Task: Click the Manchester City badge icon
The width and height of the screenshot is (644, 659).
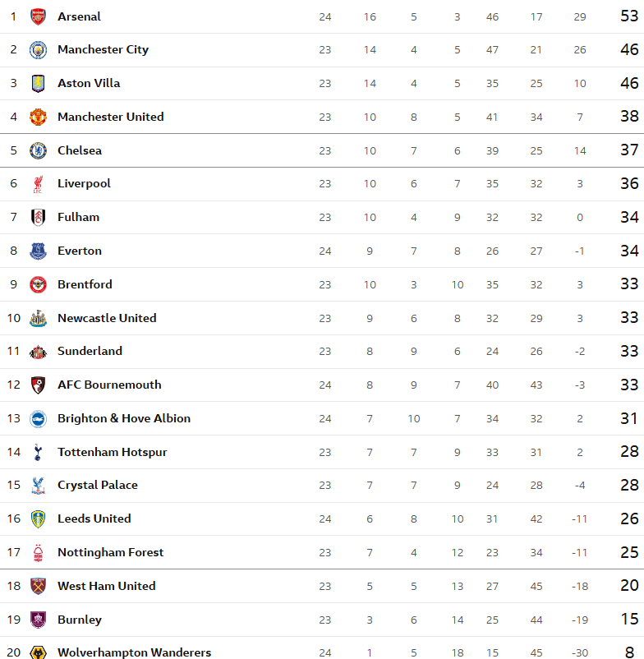Action: (x=38, y=50)
